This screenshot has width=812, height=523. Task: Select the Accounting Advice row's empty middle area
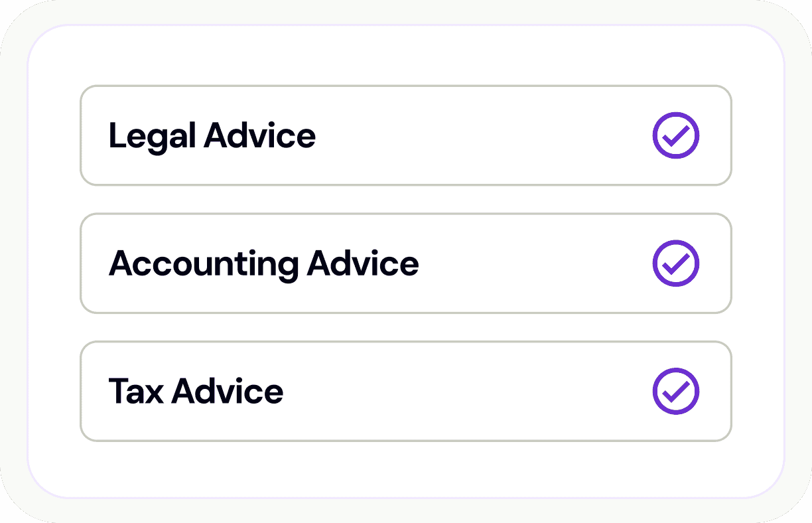pos(531,263)
